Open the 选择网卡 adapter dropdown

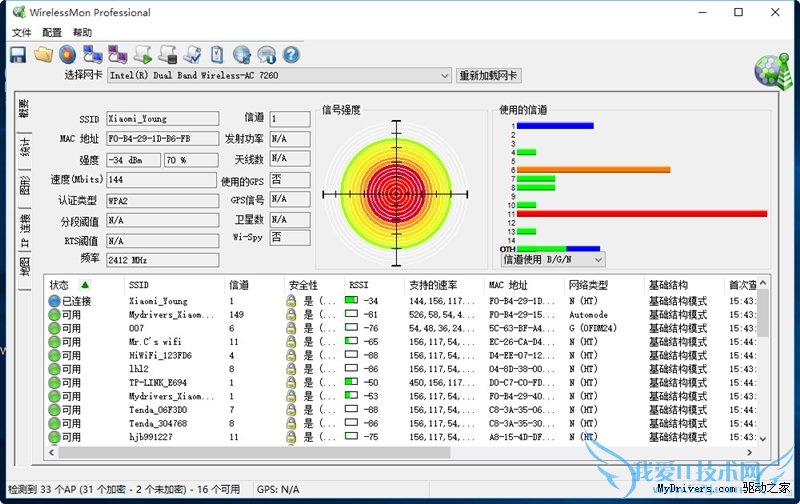(x=445, y=76)
